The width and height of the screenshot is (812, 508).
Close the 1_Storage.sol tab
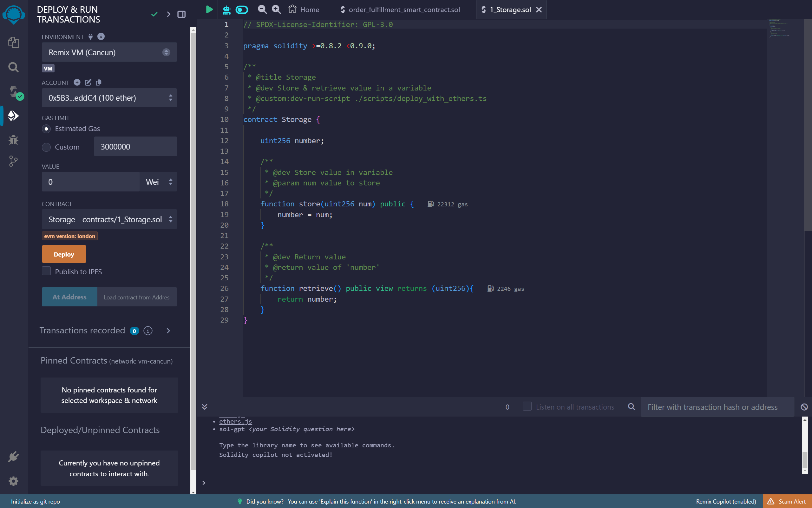coord(539,10)
